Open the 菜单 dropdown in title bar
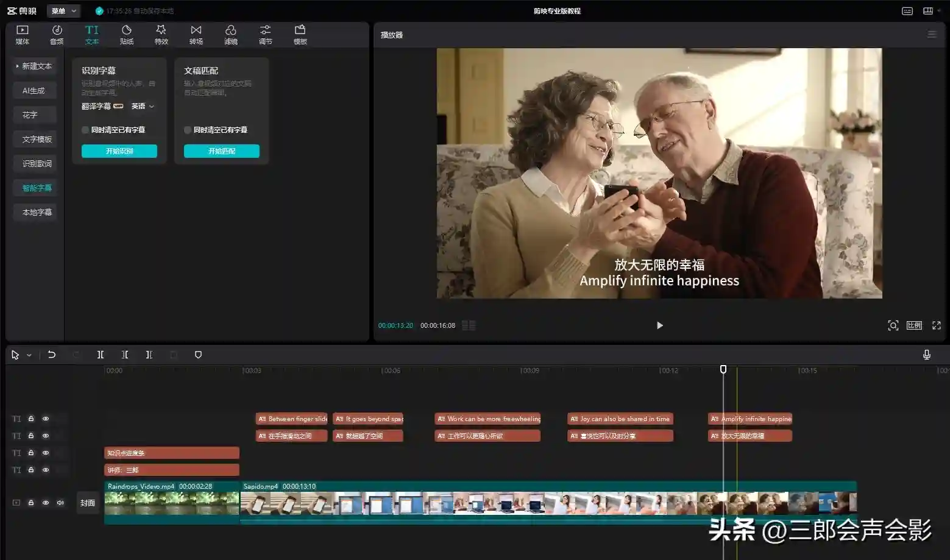950x560 pixels. click(63, 11)
